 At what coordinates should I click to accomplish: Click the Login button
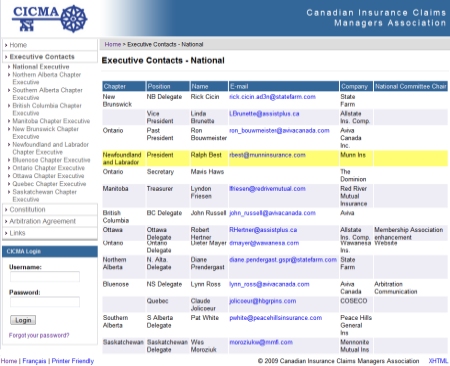coord(23,320)
